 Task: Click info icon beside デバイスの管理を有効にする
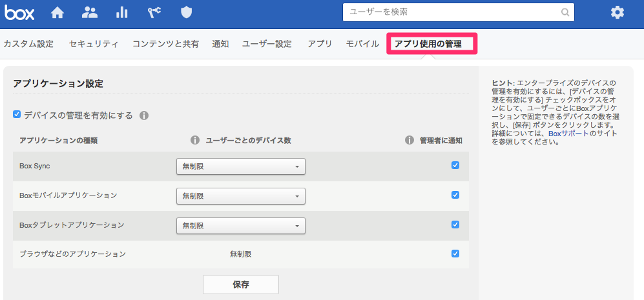click(144, 115)
